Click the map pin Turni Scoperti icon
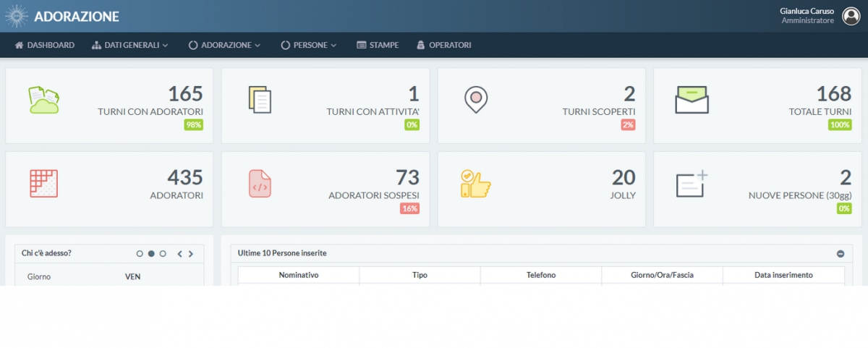Screen dimensions: 868x348 476,100
